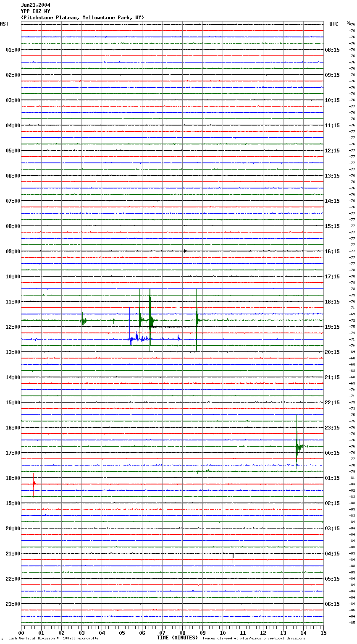
Task: Click the small black blip on the 09:00 trace
Action: [x=185, y=251]
